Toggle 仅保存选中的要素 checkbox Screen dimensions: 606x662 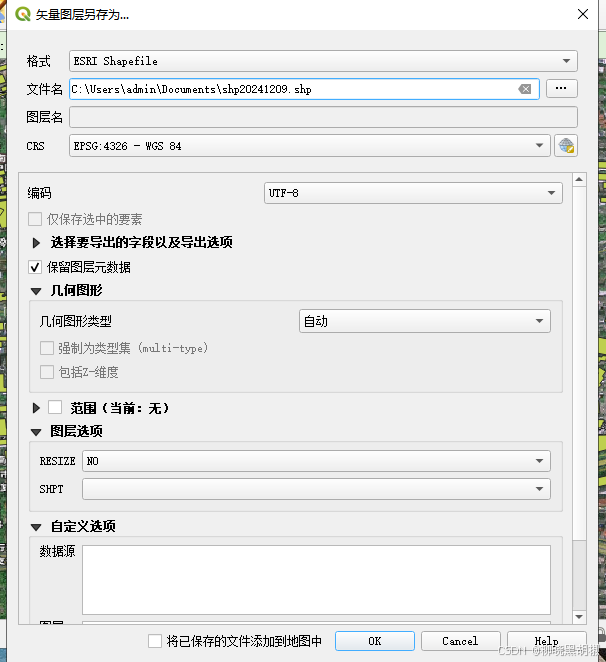35,220
